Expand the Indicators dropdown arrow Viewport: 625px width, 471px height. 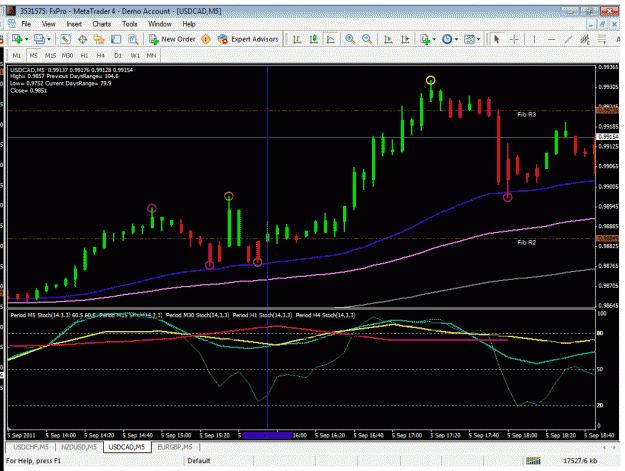[434, 39]
